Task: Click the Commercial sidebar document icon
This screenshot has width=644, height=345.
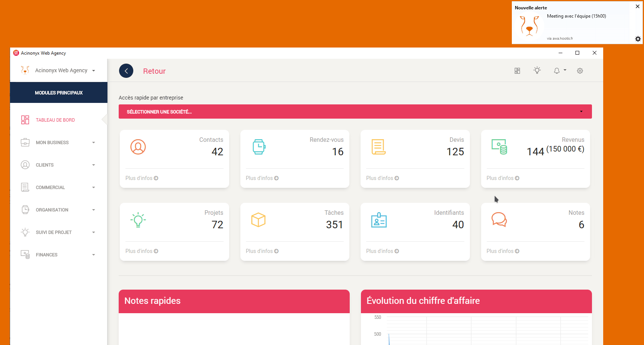Action: pos(25,187)
